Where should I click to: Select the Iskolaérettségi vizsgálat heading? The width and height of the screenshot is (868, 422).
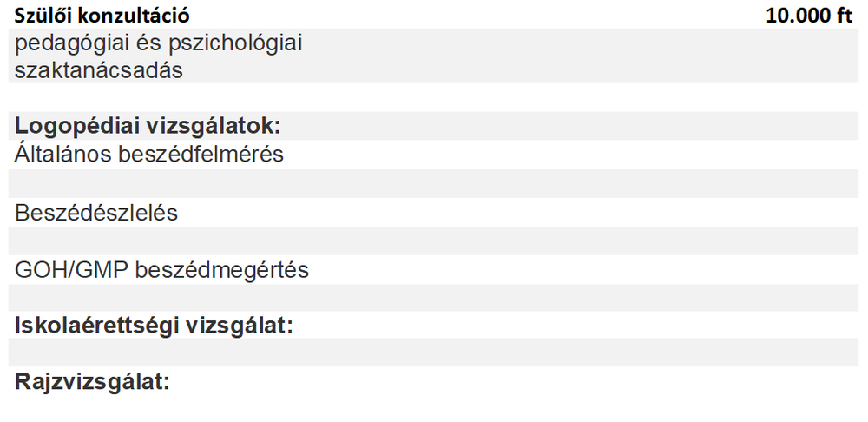click(x=154, y=326)
